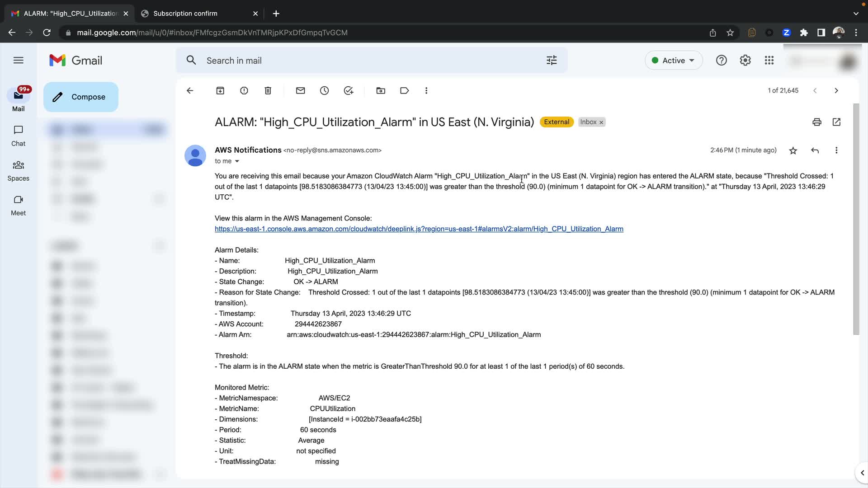Print the email conversation
The image size is (868, 488).
(x=816, y=122)
